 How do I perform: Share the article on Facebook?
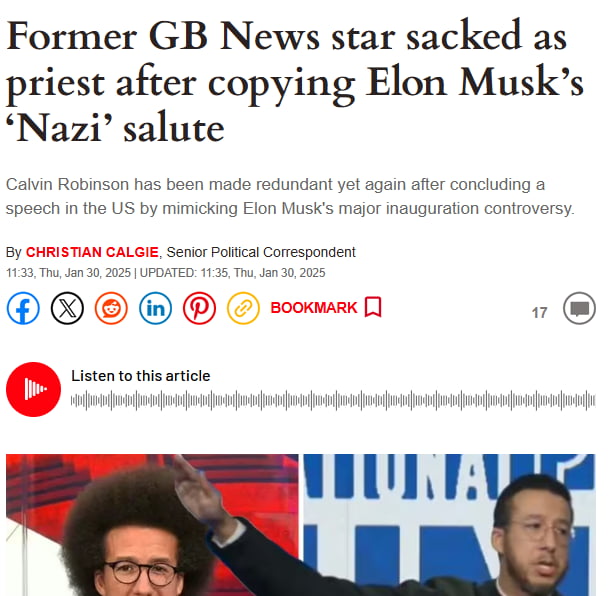pyautogui.click(x=23, y=308)
